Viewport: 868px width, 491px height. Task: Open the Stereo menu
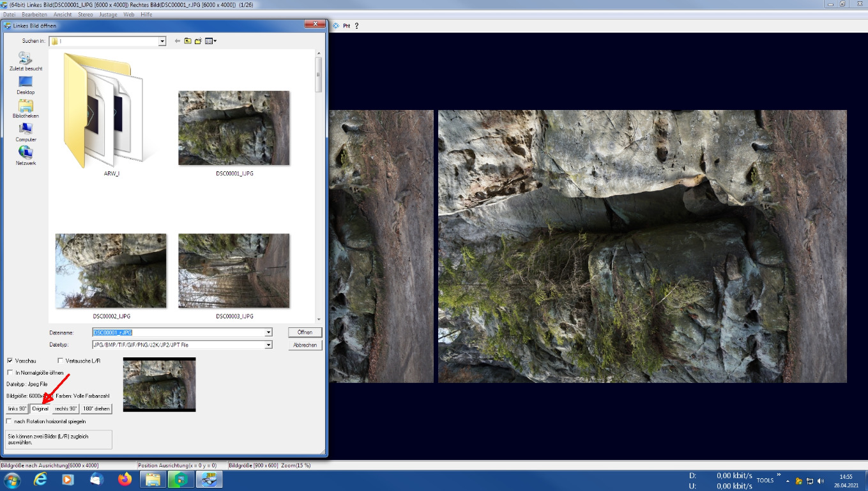click(x=85, y=14)
